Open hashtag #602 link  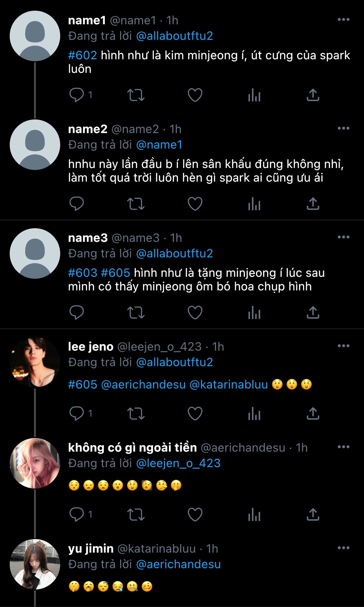(83, 55)
